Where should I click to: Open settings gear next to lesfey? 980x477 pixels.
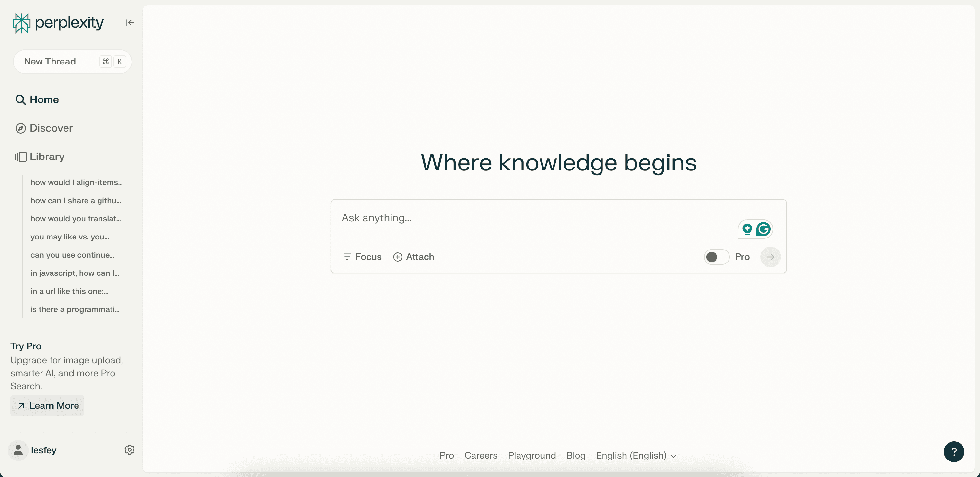pos(129,449)
